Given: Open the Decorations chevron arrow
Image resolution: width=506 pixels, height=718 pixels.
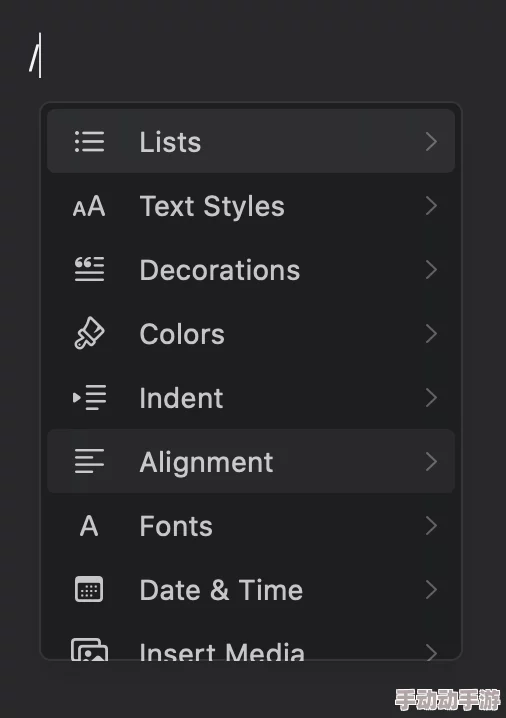Looking at the screenshot, I should point(431,269).
